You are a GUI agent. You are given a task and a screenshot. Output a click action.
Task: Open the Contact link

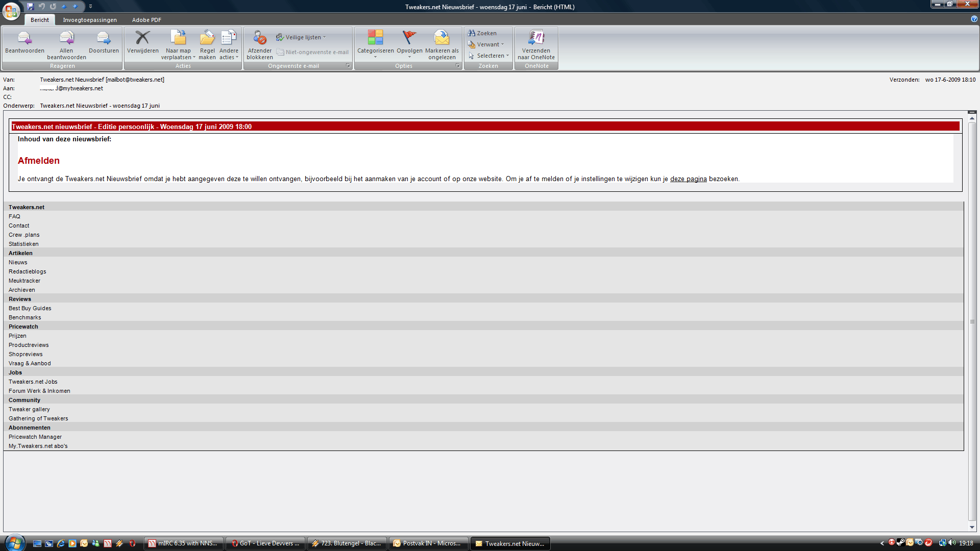click(x=19, y=226)
